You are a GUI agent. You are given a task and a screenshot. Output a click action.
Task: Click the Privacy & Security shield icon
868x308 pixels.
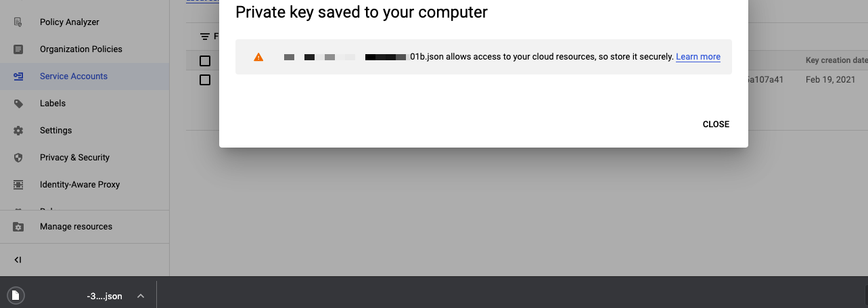point(18,158)
